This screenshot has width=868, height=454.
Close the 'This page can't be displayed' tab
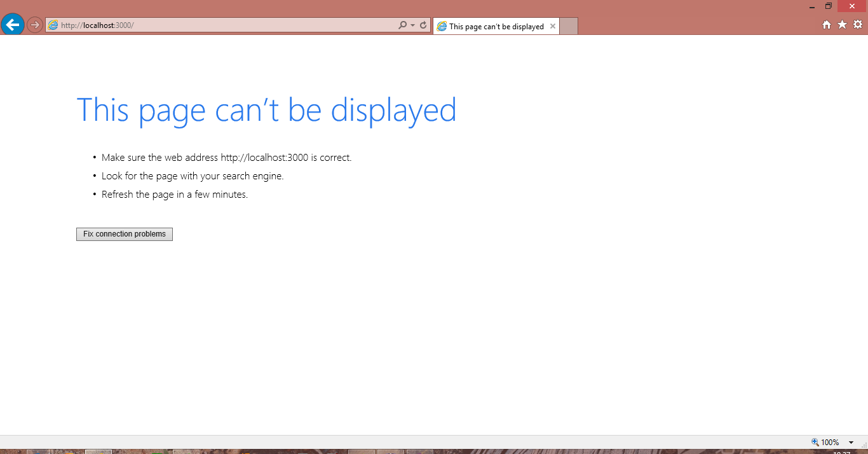pyautogui.click(x=553, y=26)
